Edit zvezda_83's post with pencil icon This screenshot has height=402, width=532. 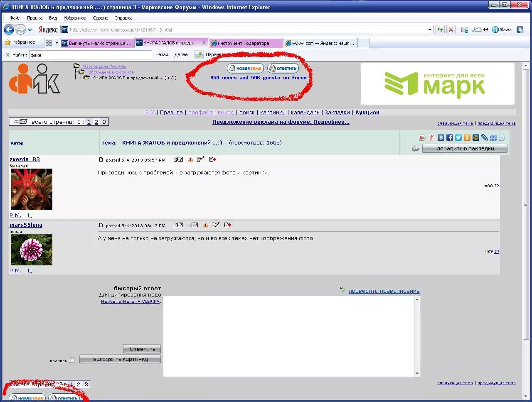[201, 159]
